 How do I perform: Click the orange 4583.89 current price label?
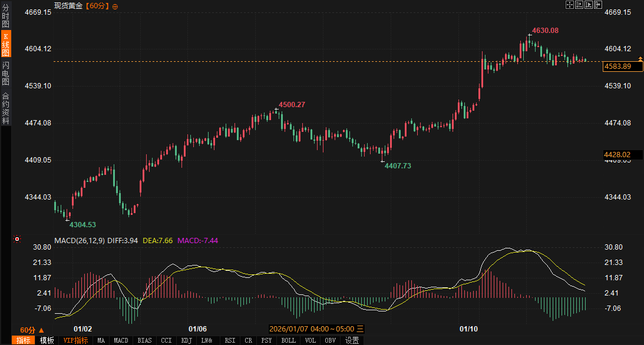619,67
